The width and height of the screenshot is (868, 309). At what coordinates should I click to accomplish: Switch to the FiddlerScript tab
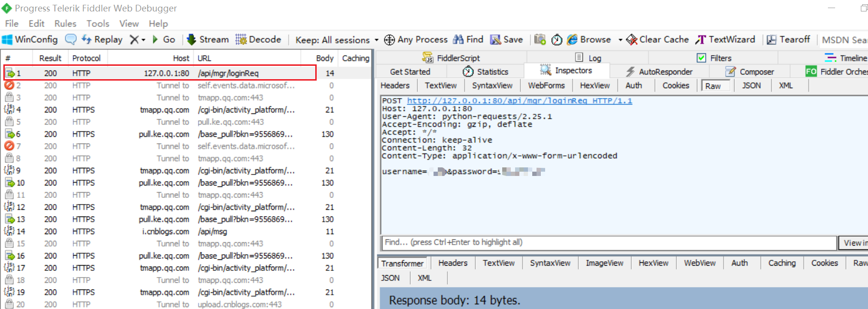(x=451, y=58)
